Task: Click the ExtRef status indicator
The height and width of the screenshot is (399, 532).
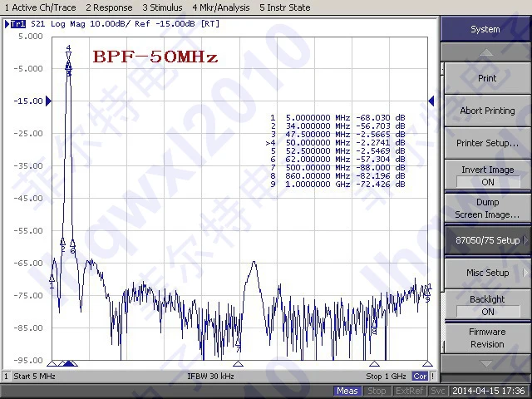Action: [x=409, y=392]
